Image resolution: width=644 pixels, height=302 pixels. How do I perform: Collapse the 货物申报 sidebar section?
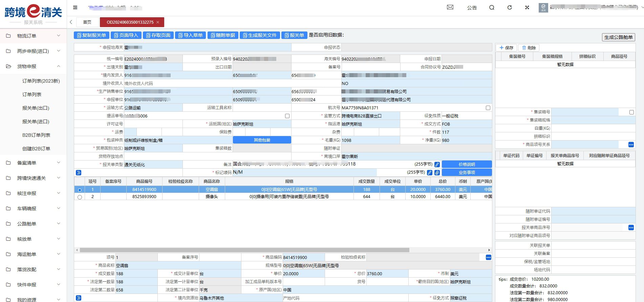click(33, 66)
